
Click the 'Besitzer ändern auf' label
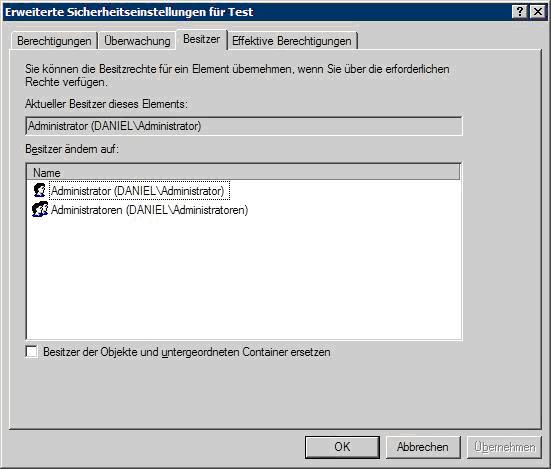point(72,149)
